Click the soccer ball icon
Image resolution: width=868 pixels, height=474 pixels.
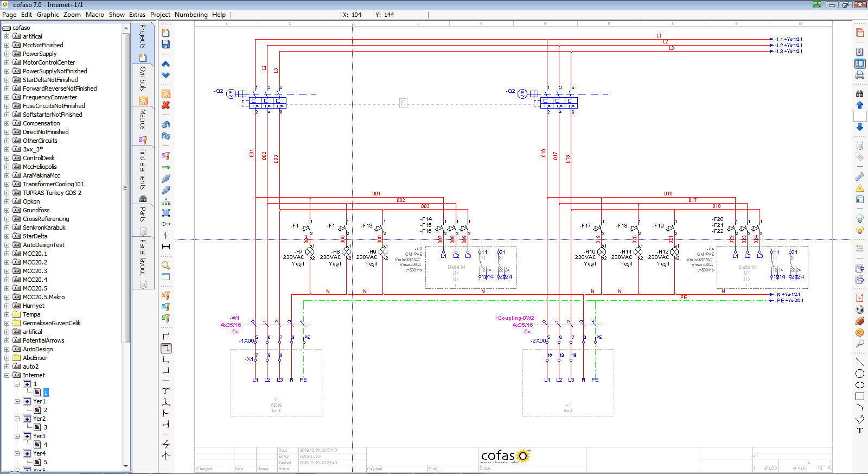click(x=860, y=309)
